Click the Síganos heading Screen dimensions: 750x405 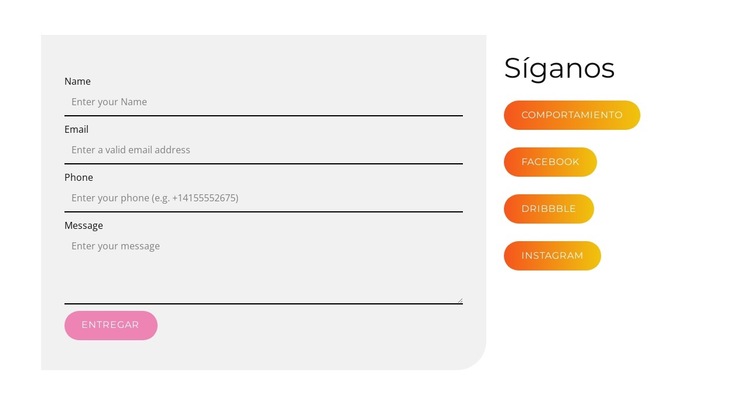click(x=559, y=68)
